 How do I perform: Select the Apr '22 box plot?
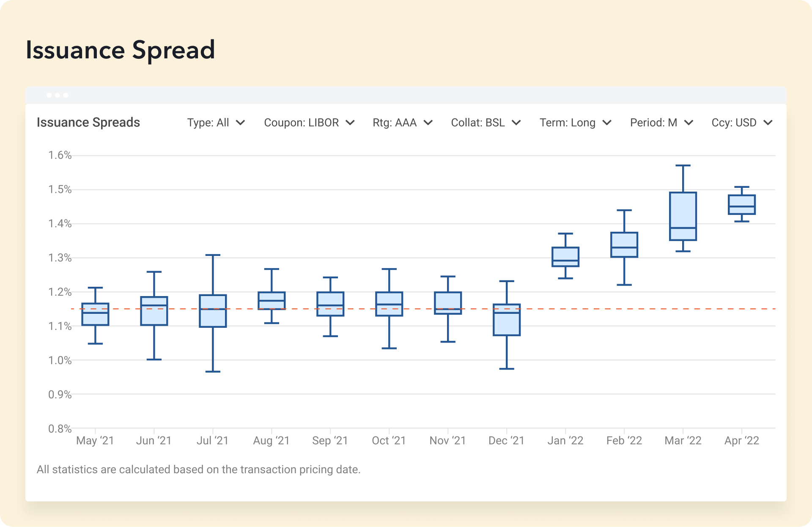coord(742,205)
